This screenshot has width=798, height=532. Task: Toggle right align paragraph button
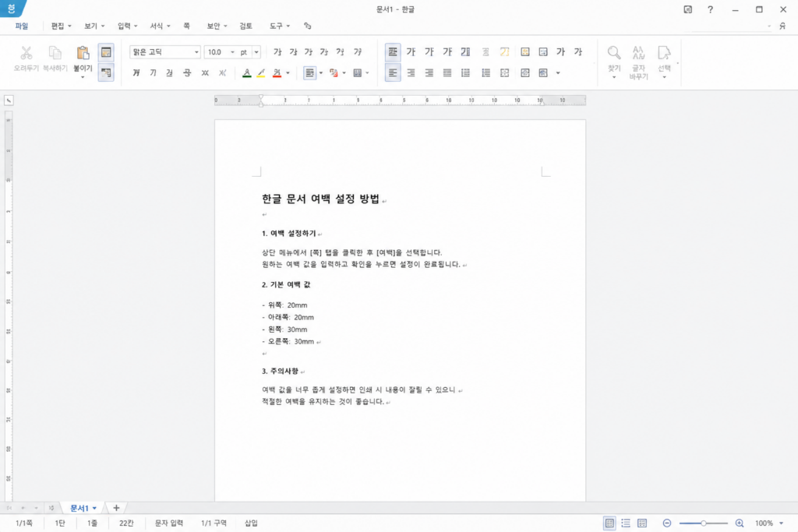429,72
